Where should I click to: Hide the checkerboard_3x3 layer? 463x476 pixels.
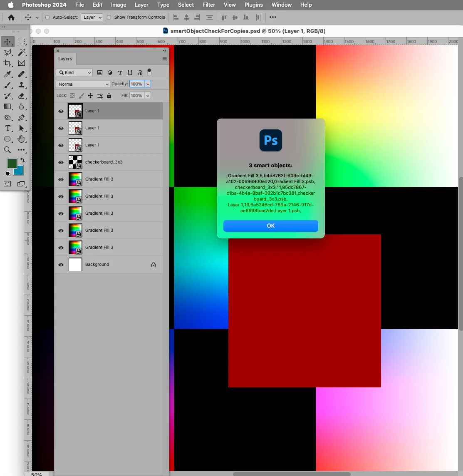61,162
